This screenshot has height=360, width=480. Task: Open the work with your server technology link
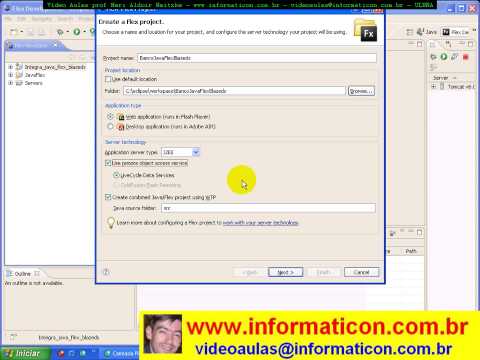coord(261,223)
